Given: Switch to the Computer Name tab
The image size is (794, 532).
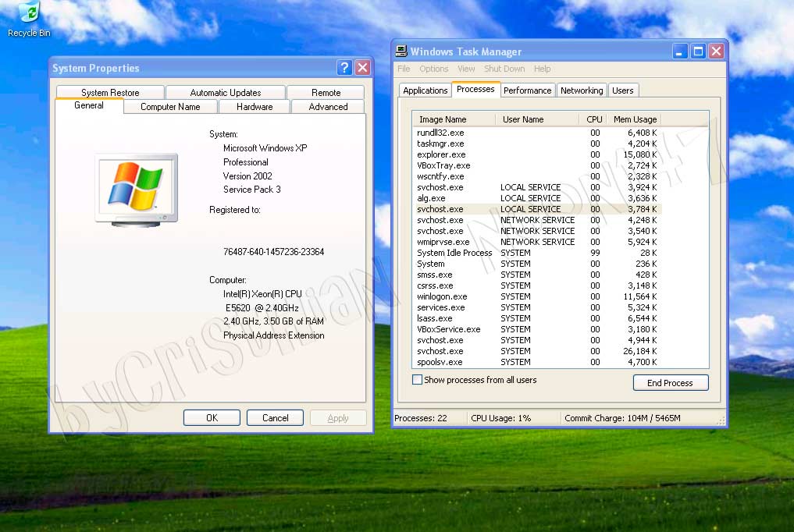Looking at the screenshot, I should pyautogui.click(x=170, y=107).
